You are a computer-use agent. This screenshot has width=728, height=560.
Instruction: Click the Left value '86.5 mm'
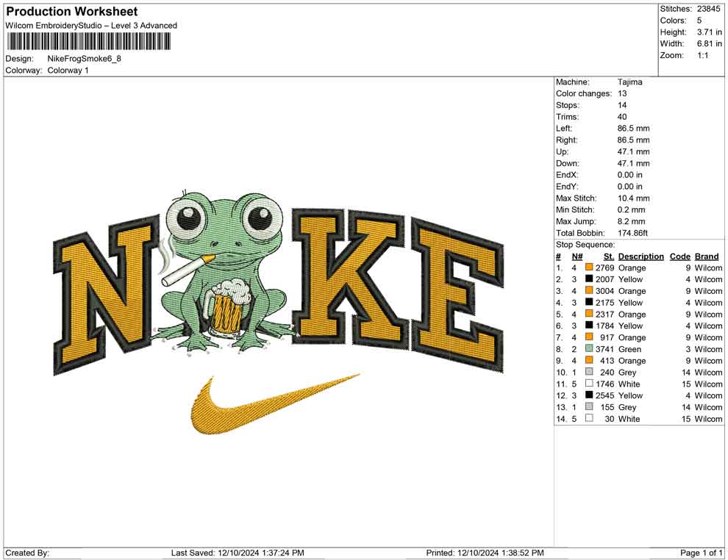(633, 128)
